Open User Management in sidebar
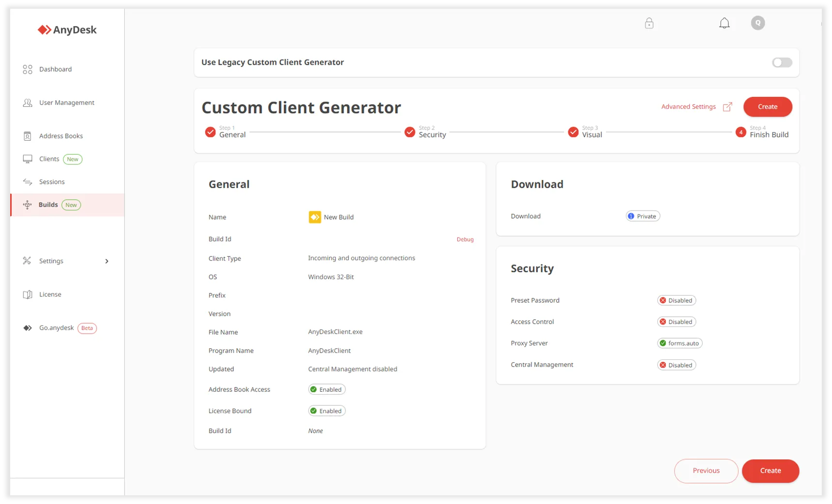Screen dimensions: 832x504 click(66, 103)
